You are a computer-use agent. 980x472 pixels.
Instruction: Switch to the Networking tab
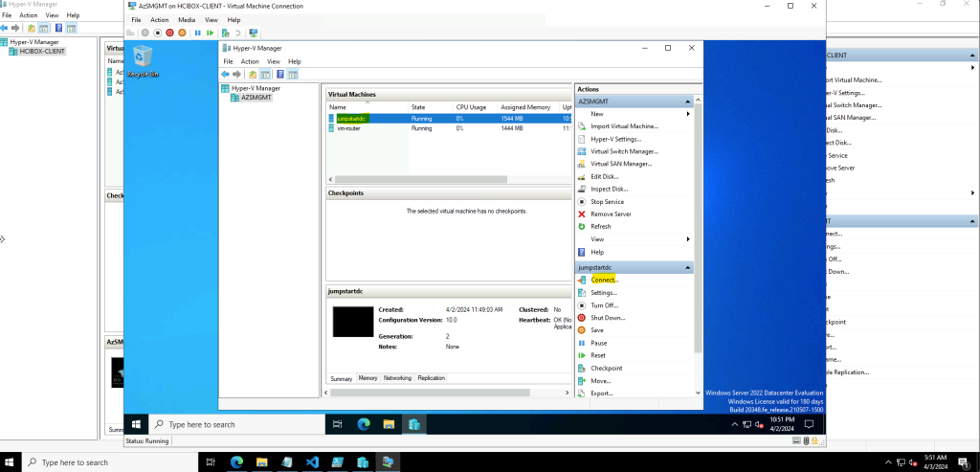pos(397,378)
